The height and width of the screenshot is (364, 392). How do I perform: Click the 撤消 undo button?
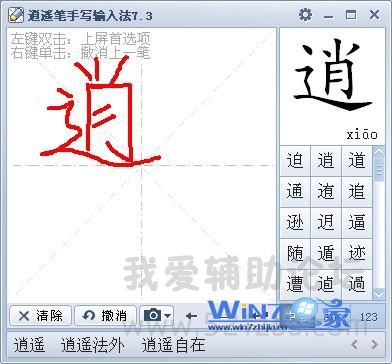click(105, 315)
